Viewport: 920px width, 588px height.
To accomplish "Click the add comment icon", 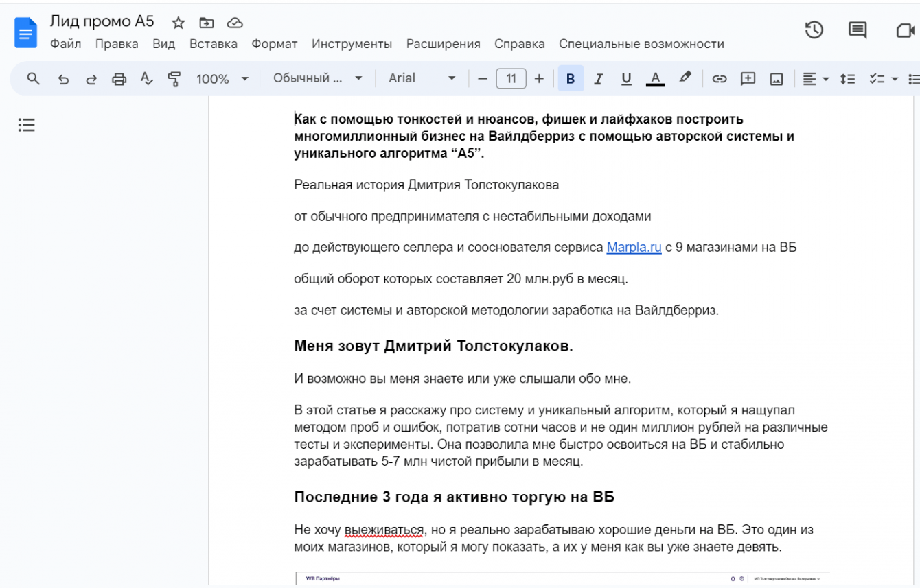I will [x=748, y=79].
